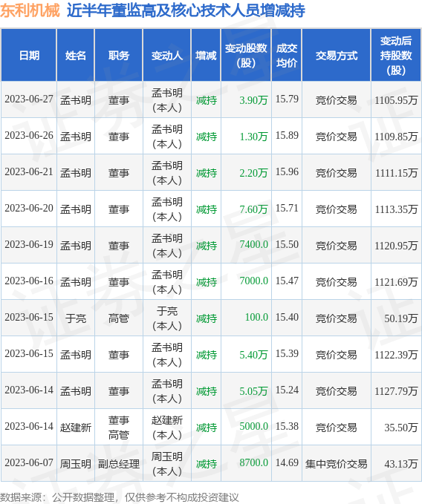This screenshot has width=422, height=504.
Task: Click the 日期 column header
Action: [29, 56]
